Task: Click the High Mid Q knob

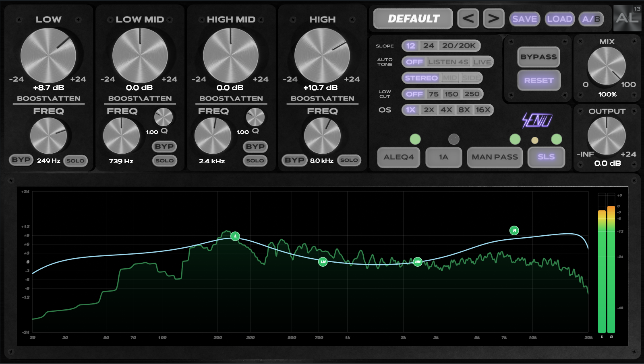Action: [255, 117]
